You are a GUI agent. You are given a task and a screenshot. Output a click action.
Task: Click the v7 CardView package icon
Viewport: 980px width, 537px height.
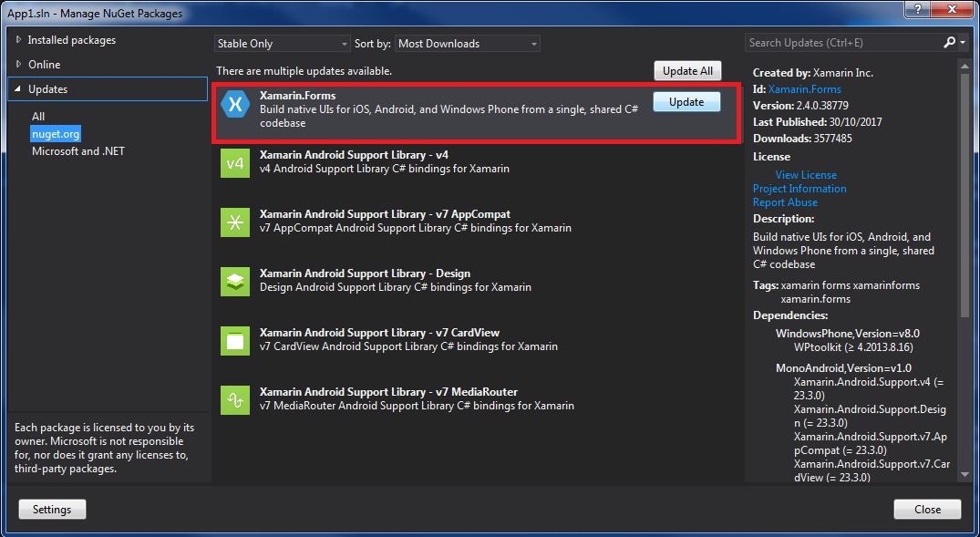click(235, 341)
